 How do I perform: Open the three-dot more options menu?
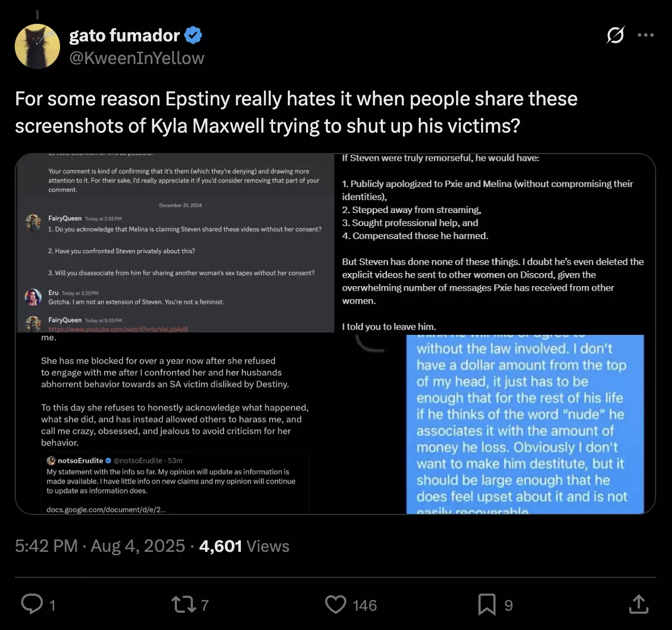click(x=645, y=35)
